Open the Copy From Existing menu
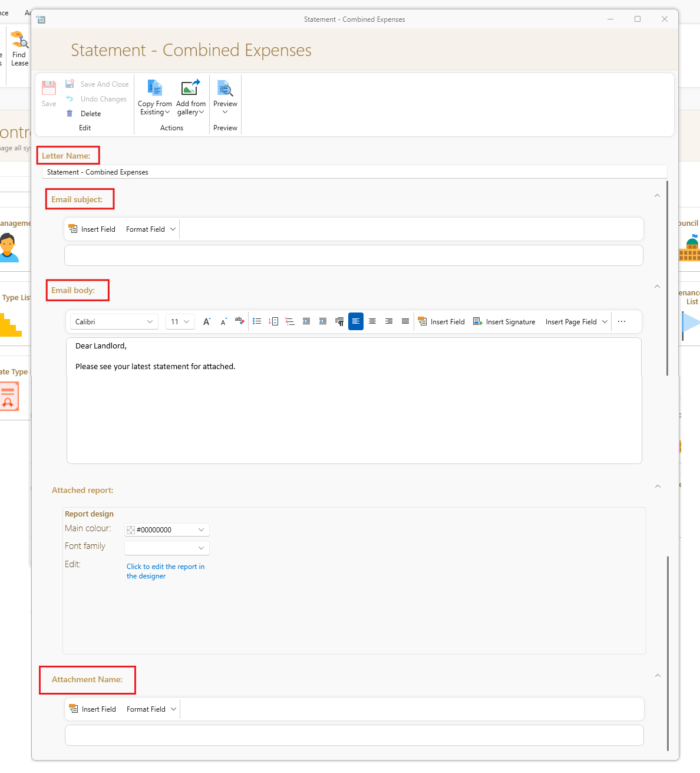 [x=155, y=98]
